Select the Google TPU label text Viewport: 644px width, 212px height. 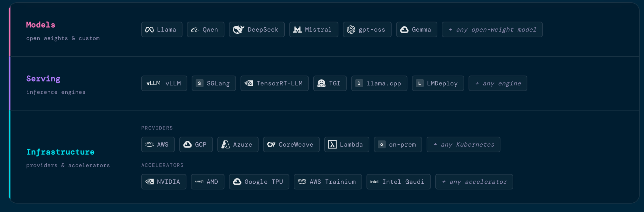pyautogui.click(x=264, y=182)
